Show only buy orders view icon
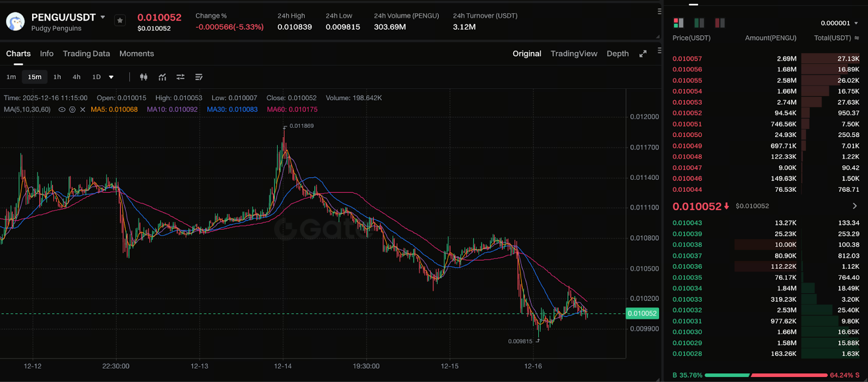The height and width of the screenshot is (382, 868). [x=699, y=23]
